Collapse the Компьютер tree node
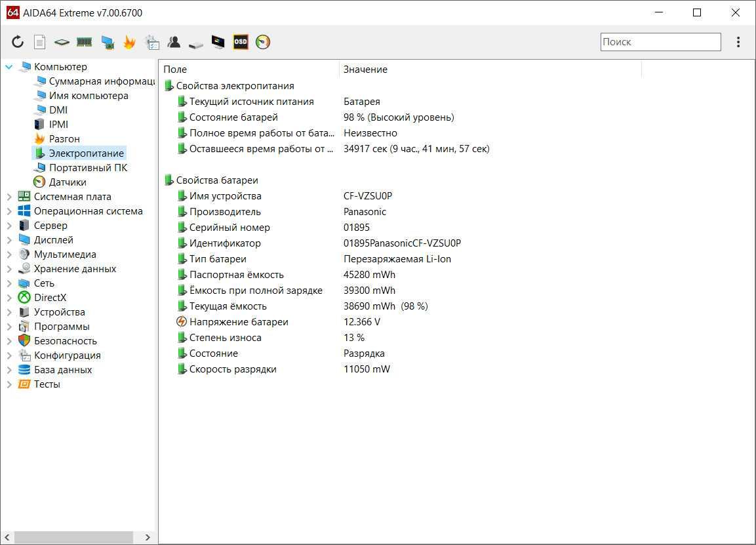756x545 pixels. click(9, 66)
